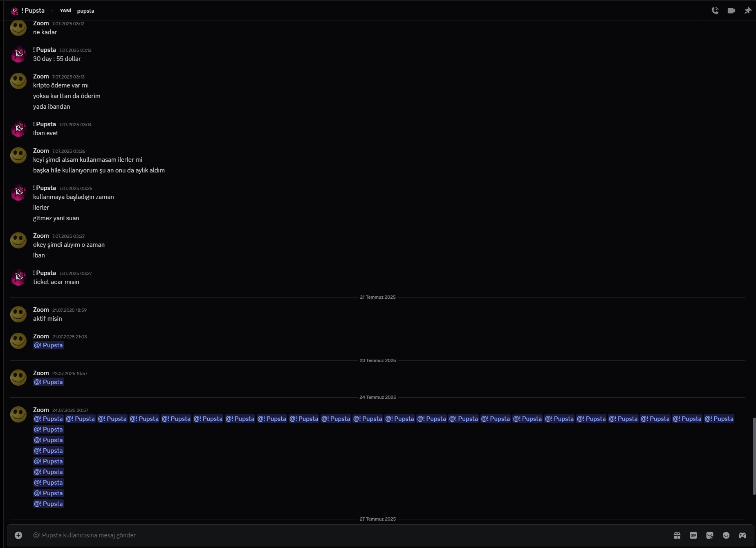Open pinned messages
The image size is (756, 548).
click(748, 11)
